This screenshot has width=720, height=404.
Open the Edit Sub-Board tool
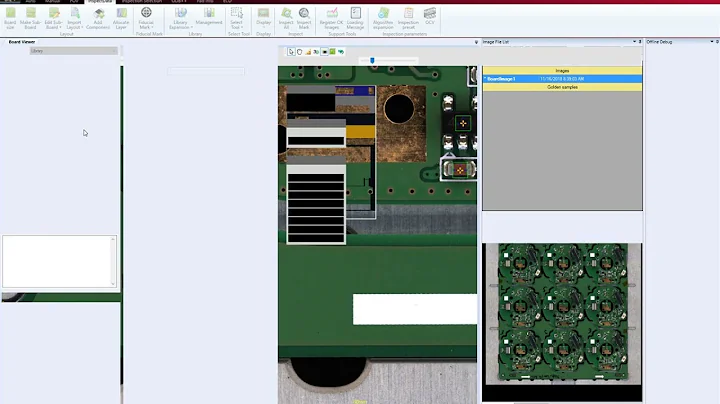[x=53, y=18]
